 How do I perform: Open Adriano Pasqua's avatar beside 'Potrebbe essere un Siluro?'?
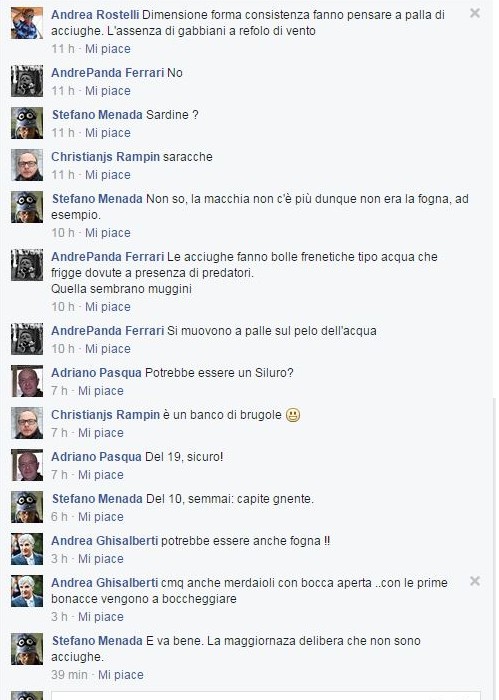27,381
